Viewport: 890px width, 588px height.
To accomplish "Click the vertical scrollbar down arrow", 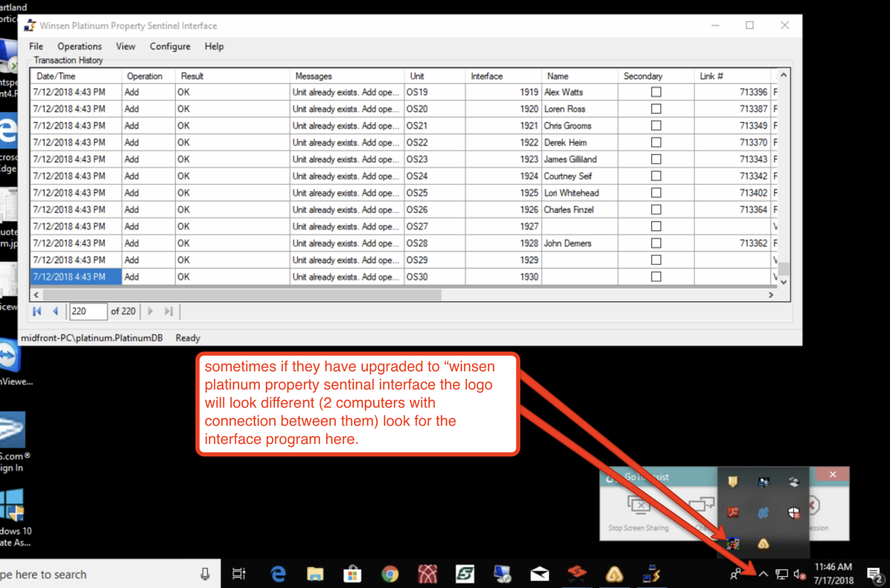I will point(784,282).
